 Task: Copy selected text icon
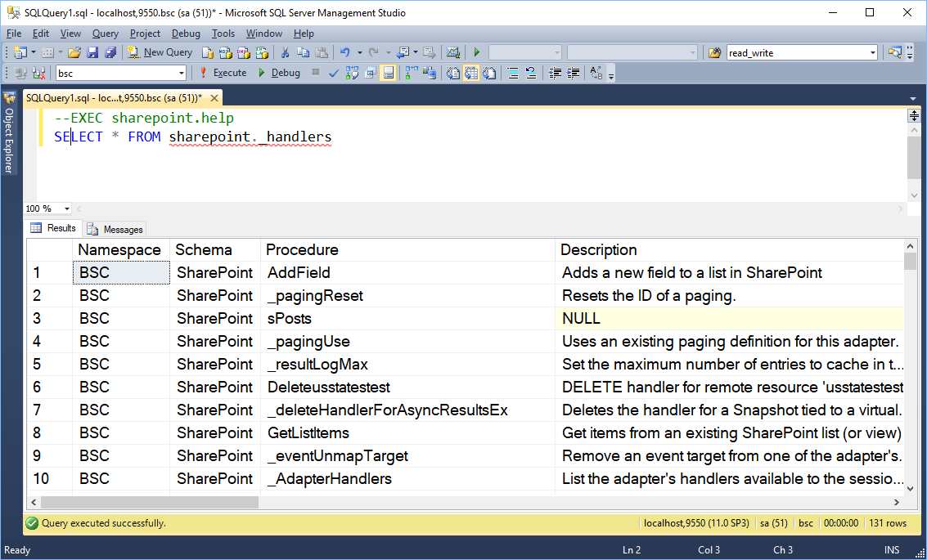[304, 52]
